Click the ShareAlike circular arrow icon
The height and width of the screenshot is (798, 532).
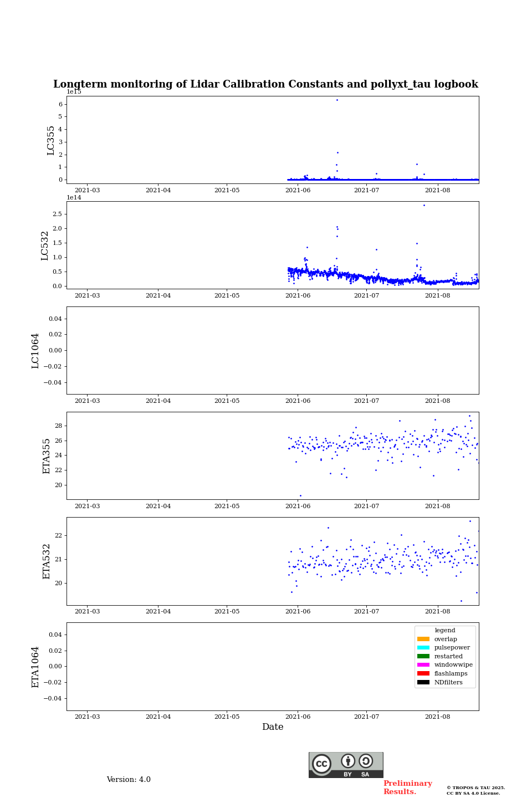[x=366, y=761]
